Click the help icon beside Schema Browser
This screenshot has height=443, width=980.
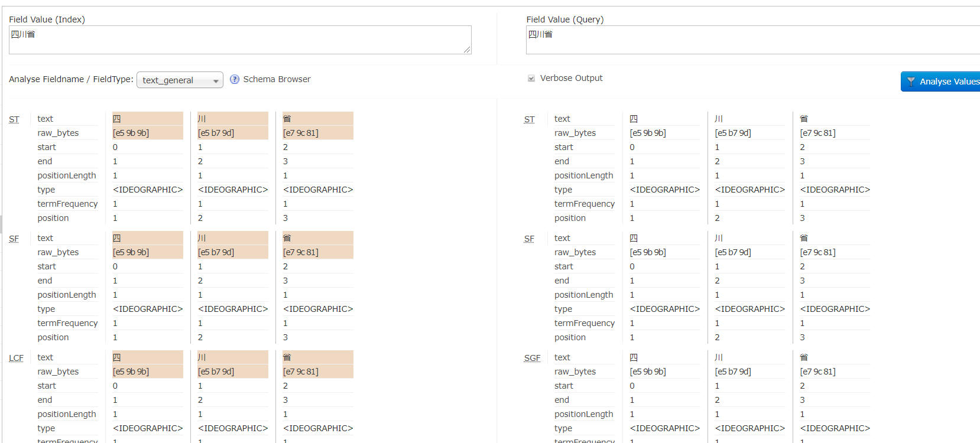click(x=235, y=79)
